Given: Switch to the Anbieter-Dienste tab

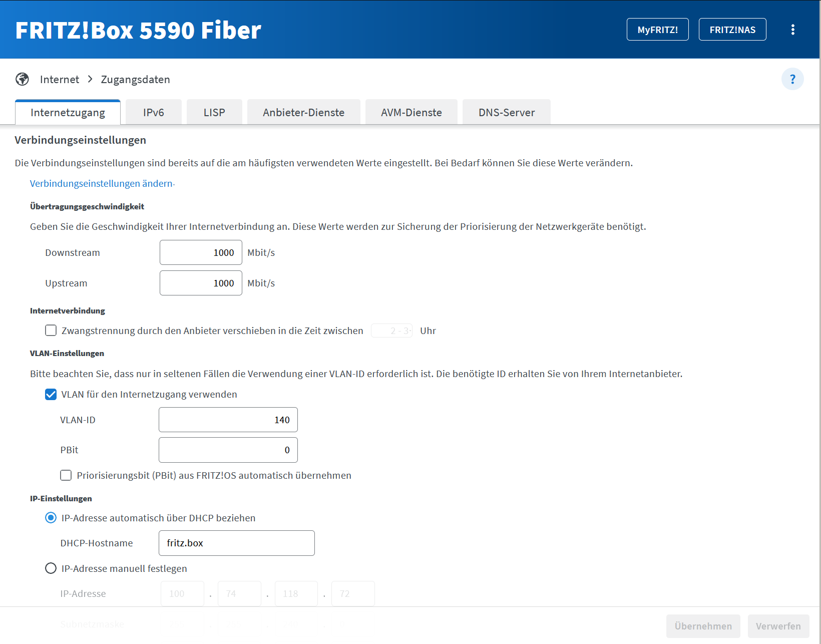Looking at the screenshot, I should point(303,112).
